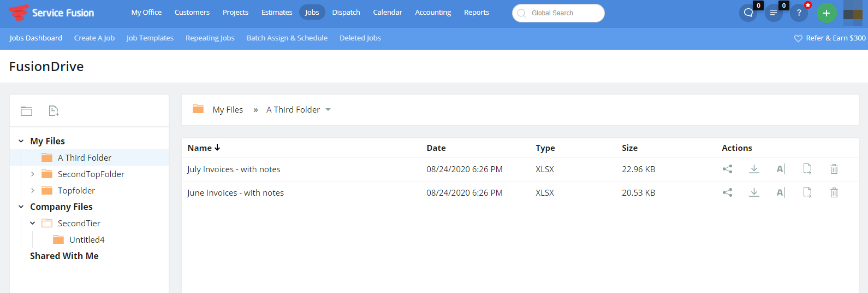The width and height of the screenshot is (868, 293).
Task: Open the July Invoices - with notes file
Action: tap(234, 169)
